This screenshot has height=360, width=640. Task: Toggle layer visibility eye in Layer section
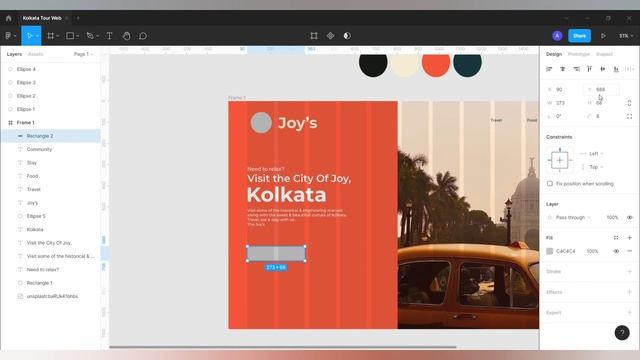[x=629, y=218]
